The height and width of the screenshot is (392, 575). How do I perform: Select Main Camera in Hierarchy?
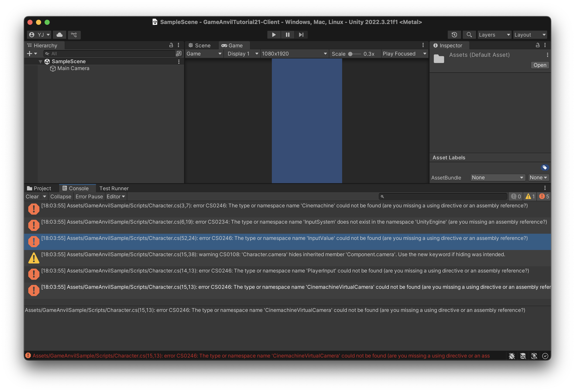coord(73,68)
